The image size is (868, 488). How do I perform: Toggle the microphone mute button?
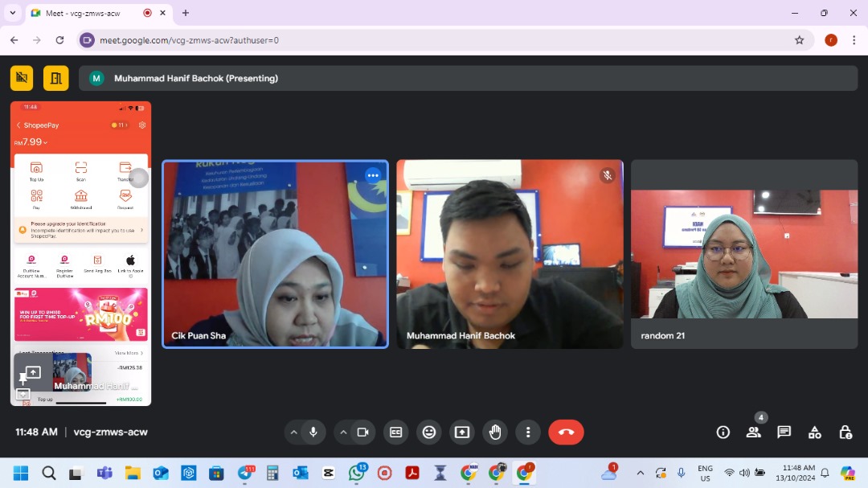pyautogui.click(x=313, y=432)
